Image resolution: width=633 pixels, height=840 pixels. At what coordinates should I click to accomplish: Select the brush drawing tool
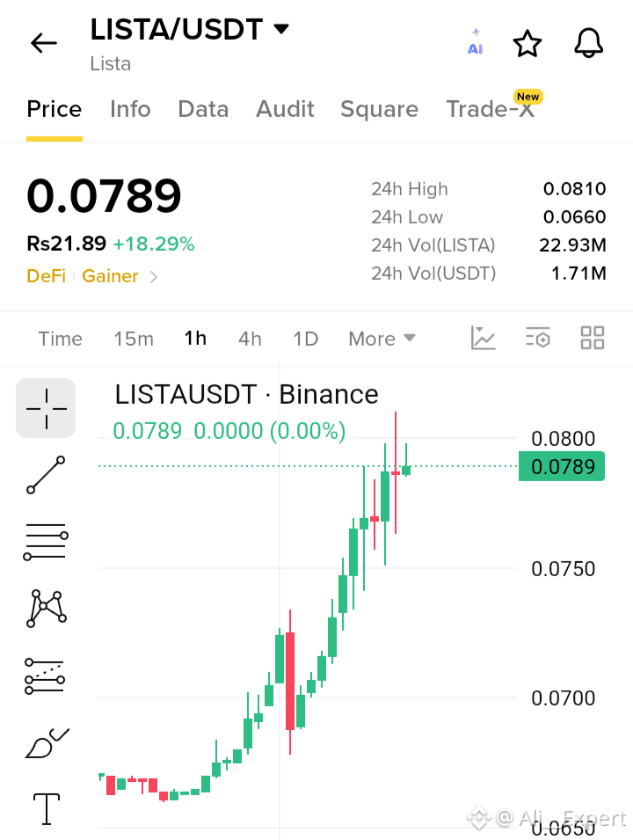pos(46,743)
